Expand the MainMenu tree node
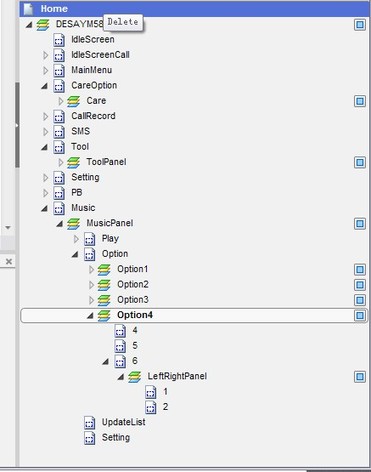This screenshot has width=371, height=472. 46,70
